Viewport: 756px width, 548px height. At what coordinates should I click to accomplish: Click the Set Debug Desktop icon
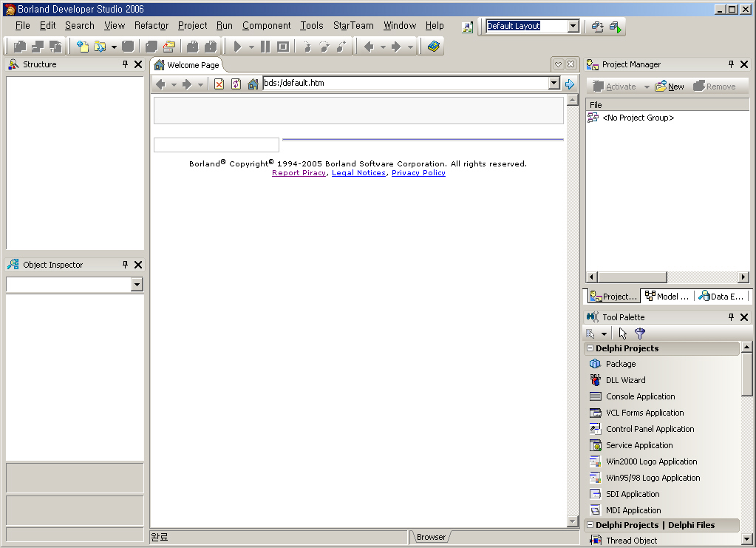pyautogui.click(x=616, y=27)
